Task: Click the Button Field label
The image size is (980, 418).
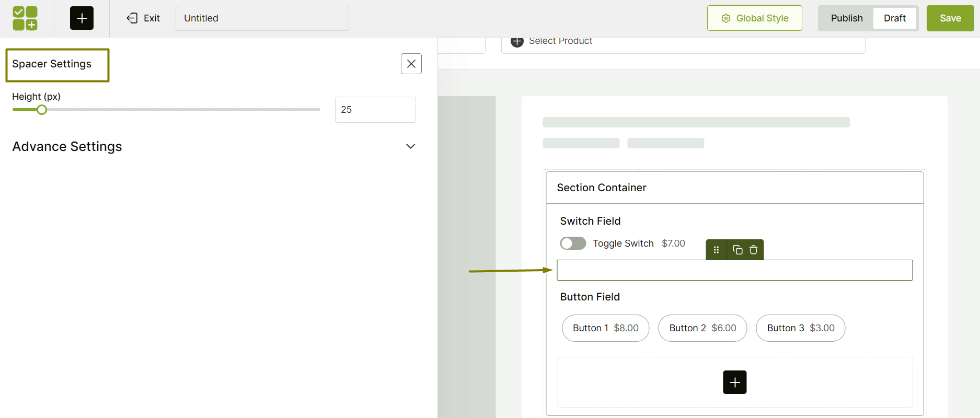Action: coord(590,297)
